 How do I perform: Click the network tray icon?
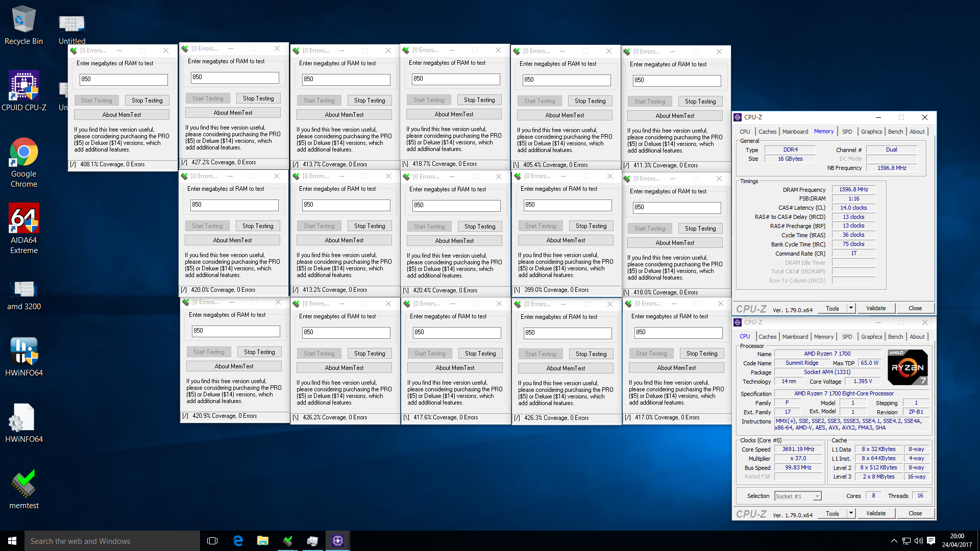(x=906, y=541)
